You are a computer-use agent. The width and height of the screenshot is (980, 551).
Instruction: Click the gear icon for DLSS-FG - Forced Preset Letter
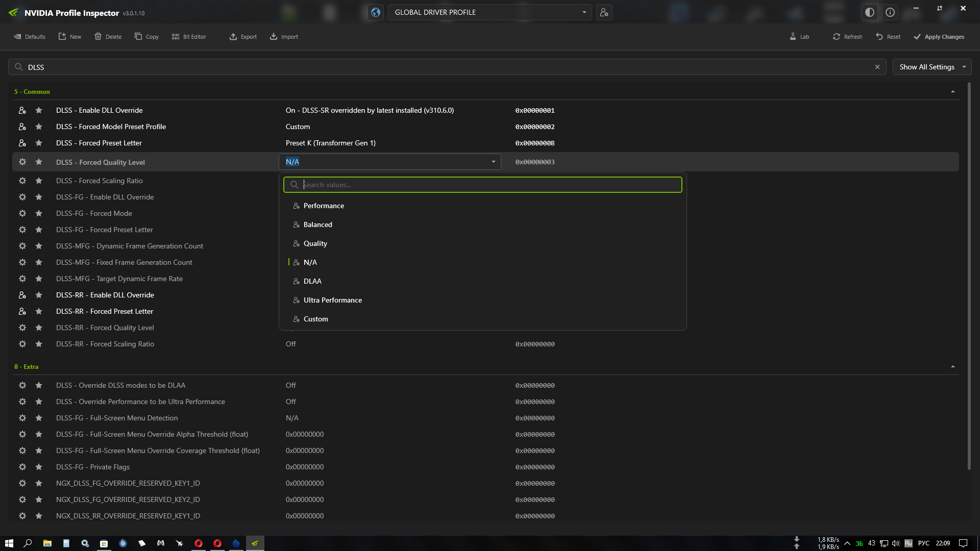[x=22, y=230]
